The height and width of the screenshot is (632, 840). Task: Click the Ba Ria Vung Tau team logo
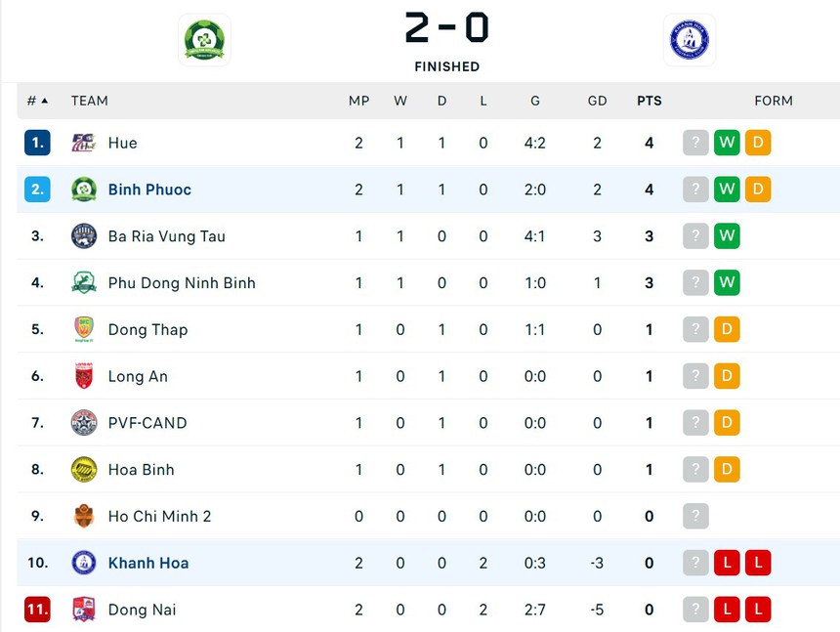click(x=84, y=236)
